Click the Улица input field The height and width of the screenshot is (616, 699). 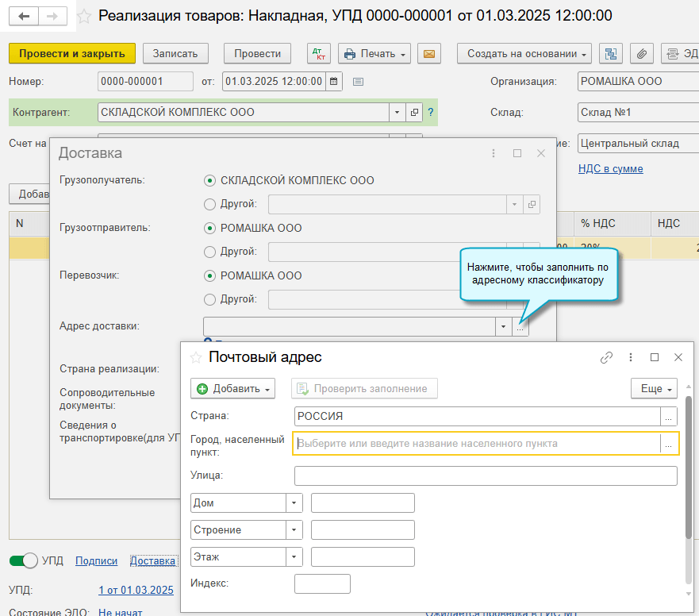click(x=486, y=475)
